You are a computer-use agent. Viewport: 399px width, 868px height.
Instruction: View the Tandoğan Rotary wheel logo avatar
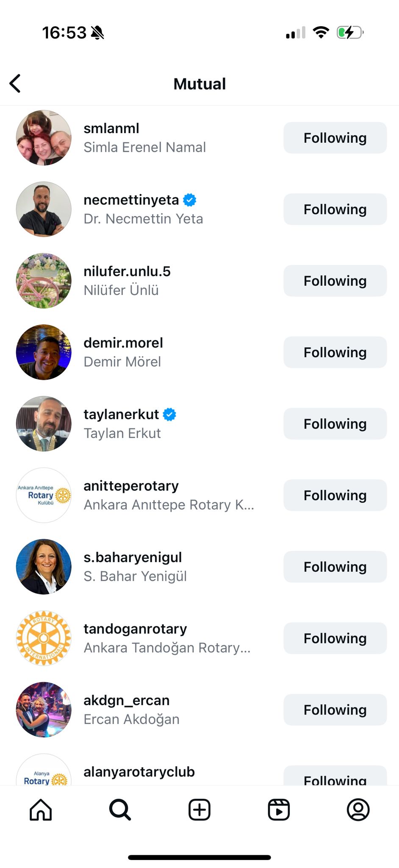click(44, 638)
